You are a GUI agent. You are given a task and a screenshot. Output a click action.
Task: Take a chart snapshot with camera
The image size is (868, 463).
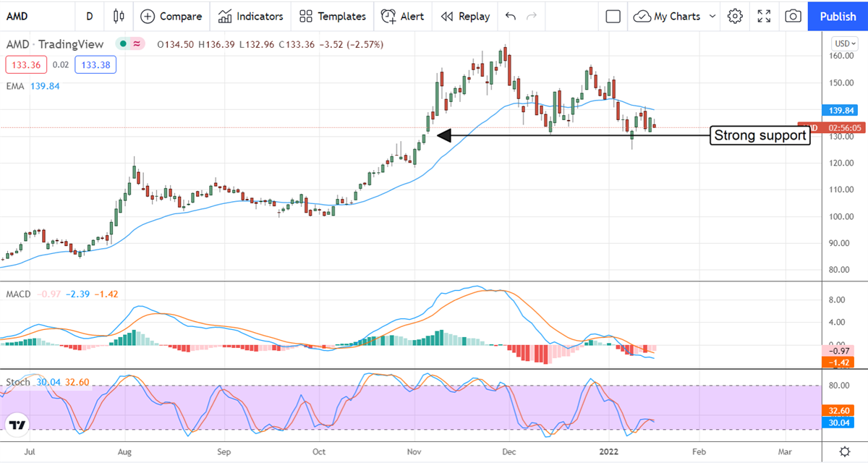point(793,16)
